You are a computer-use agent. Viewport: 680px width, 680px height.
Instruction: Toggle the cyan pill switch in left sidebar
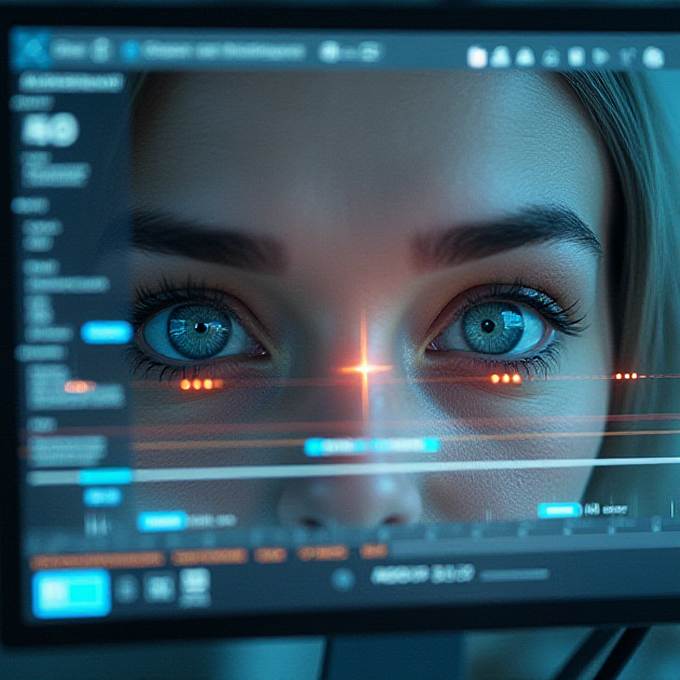106,332
